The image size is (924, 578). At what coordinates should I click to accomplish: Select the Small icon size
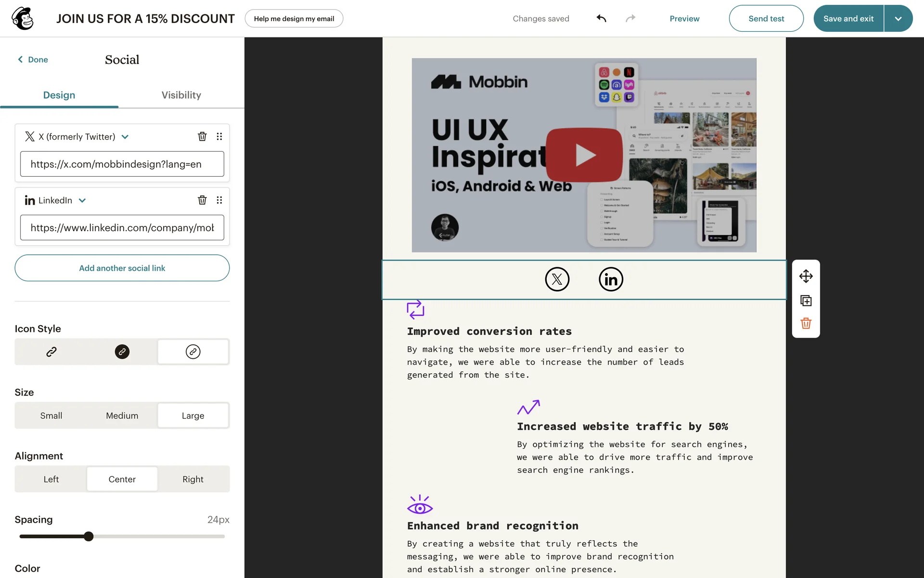click(x=51, y=416)
